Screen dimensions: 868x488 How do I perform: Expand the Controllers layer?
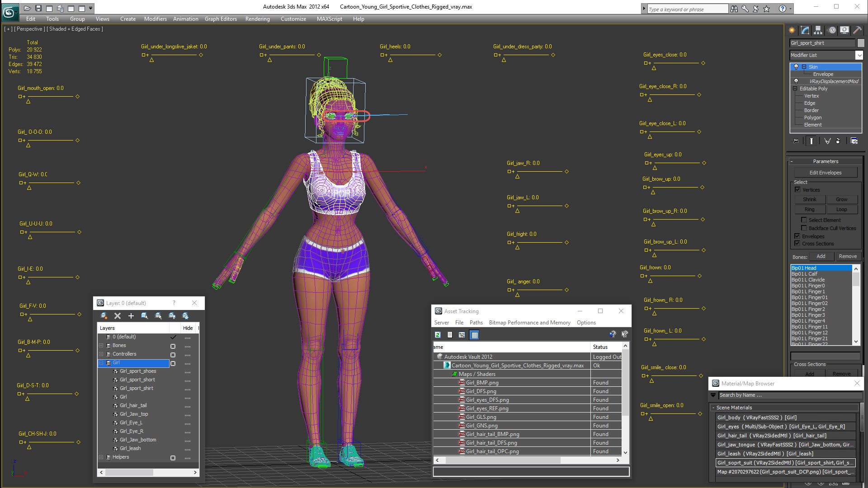[x=101, y=354]
